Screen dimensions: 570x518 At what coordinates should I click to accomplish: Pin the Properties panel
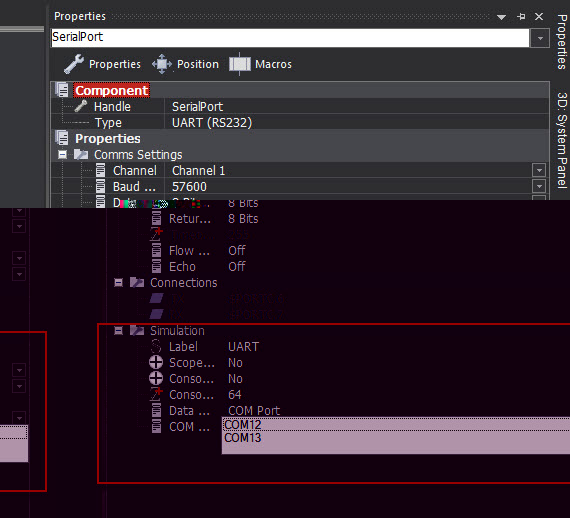[x=521, y=16]
